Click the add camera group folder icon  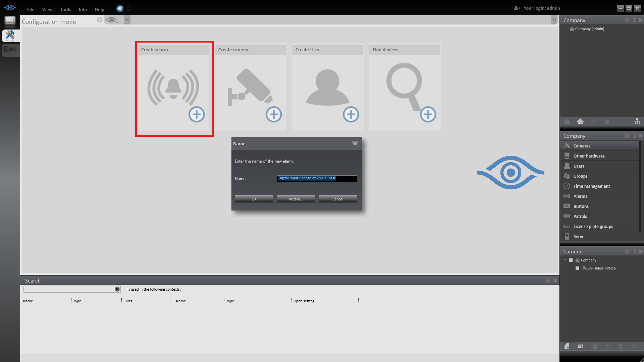(580, 346)
